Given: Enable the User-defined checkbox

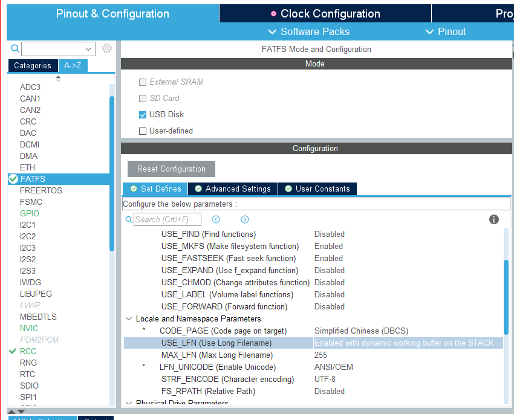Looking at the screenshot, I should click(x=143, y=131).
